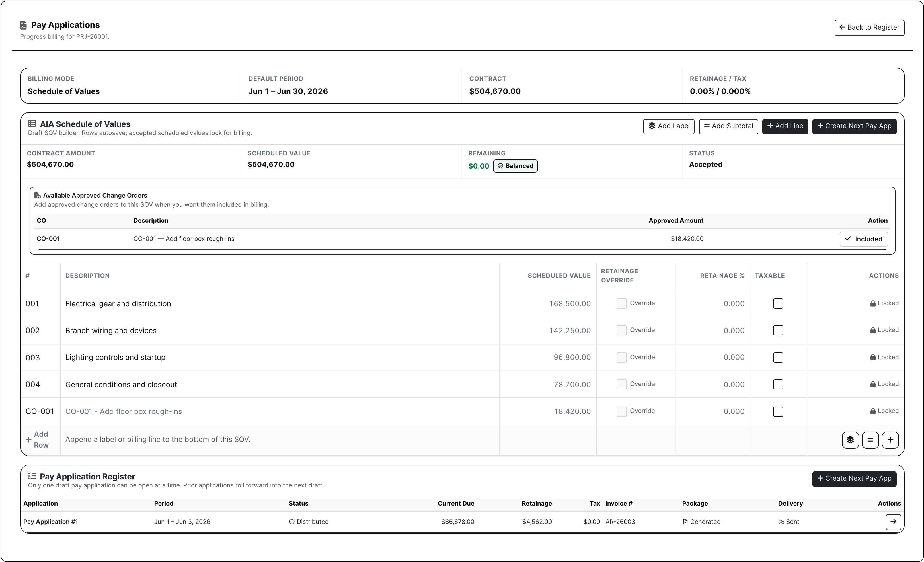This screenshot has width=924, height=562.
Task: Click the 96,800.00 scheduled value field
Action: point(548,357)
